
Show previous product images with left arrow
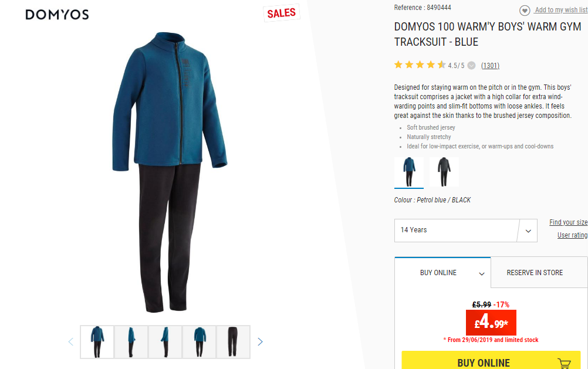pyautogui.click(x=71, y=341)
